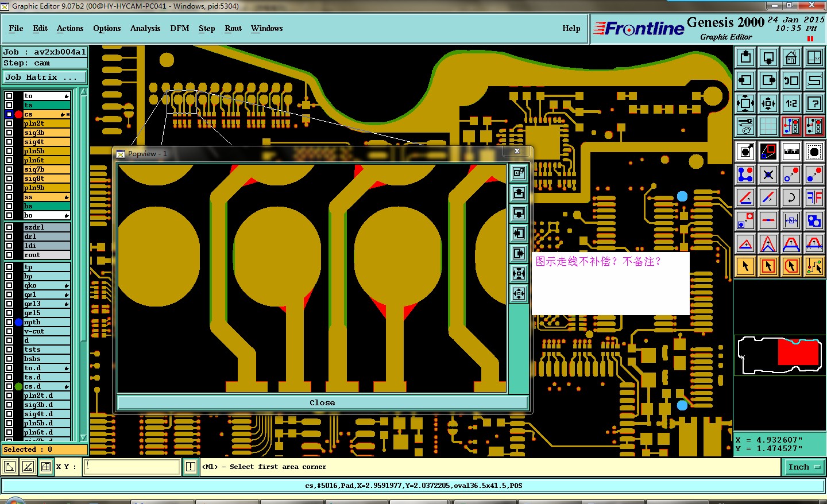The height and width of the screenshot is (504, 827).
Task: Choose the rectangle area selection tool
Action: 768,266
